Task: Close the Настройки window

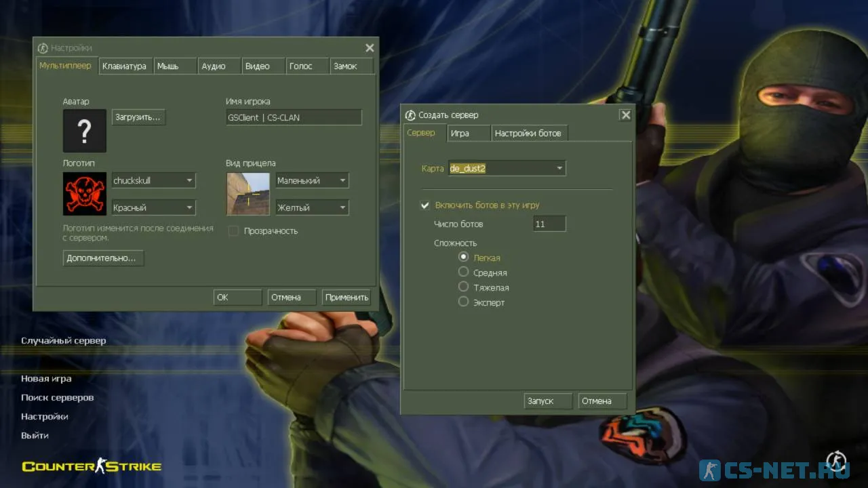Action: coord(370,47)
